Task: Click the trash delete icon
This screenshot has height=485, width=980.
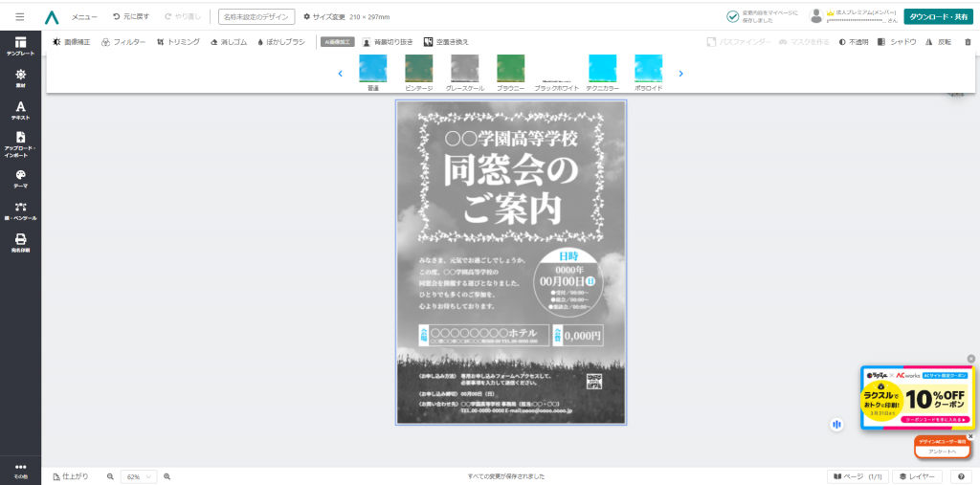Action: click(x=969, y=42)
